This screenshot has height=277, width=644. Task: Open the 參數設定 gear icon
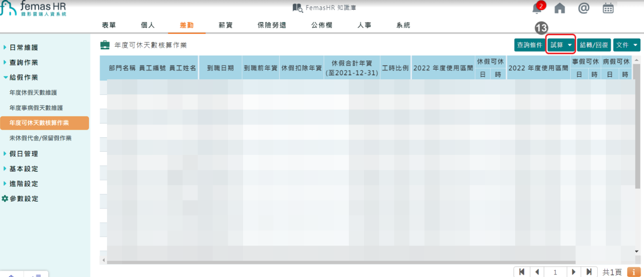(5, 199)
